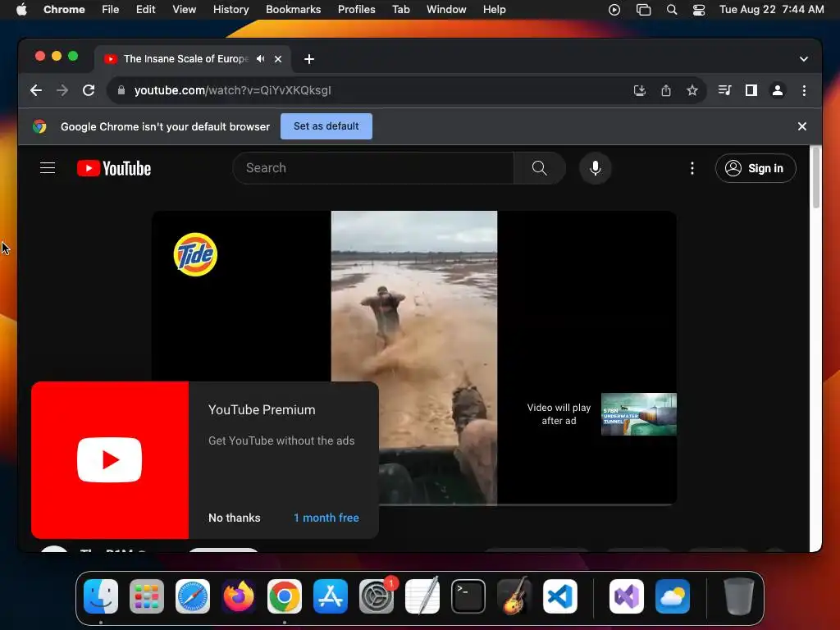Expand the tab search dropdown chevron
This screenshot has width=840, height=630.
click(x=804, y=59)
